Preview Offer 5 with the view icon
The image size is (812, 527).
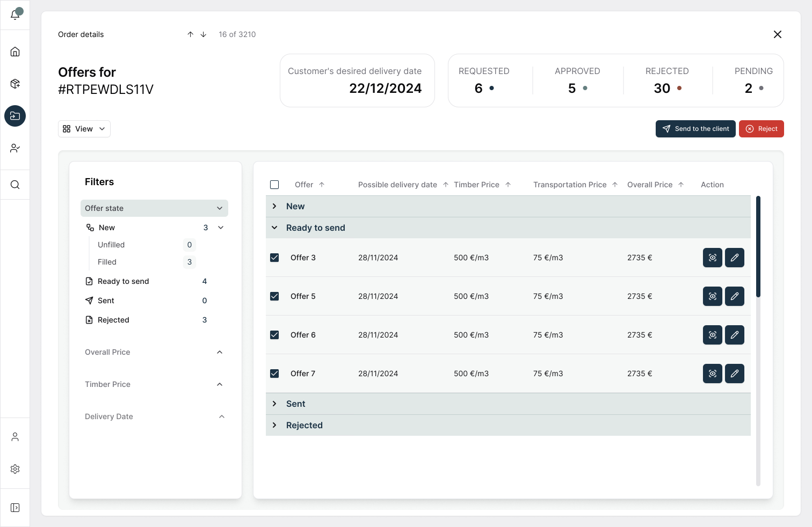pyautogui.click(x=713, y=296)
